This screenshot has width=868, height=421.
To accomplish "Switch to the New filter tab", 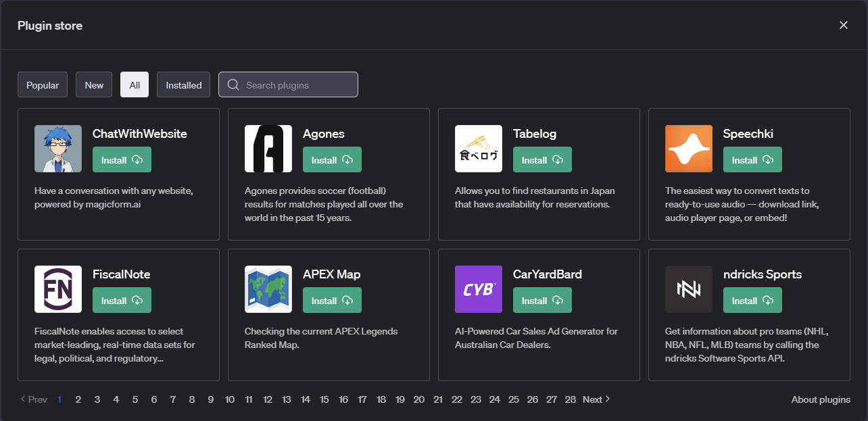I will point(94,85).
